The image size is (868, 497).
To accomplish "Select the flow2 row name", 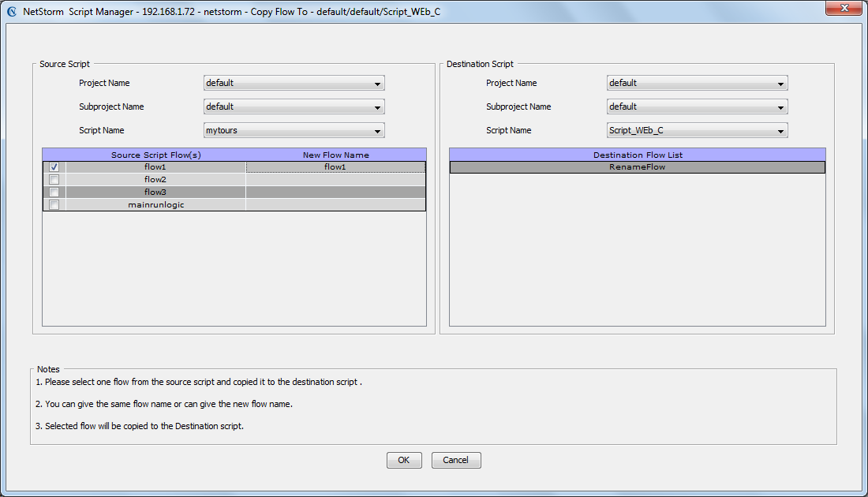I will tap(155, 179).
